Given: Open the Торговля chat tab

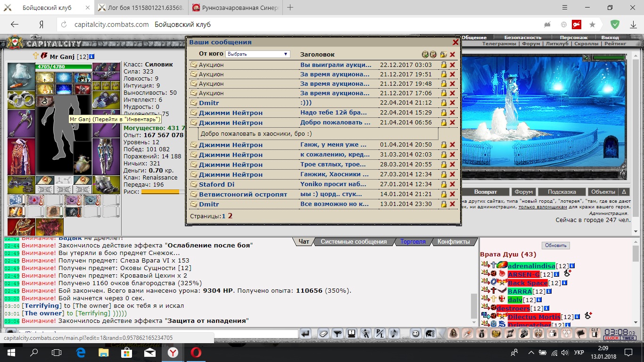Looking at the screenshot, I should [413, 242].
